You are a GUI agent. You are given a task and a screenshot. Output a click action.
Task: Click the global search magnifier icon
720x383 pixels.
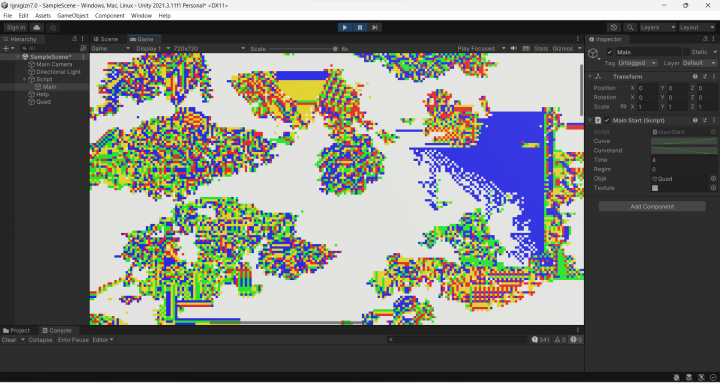(x=630, y=28)
